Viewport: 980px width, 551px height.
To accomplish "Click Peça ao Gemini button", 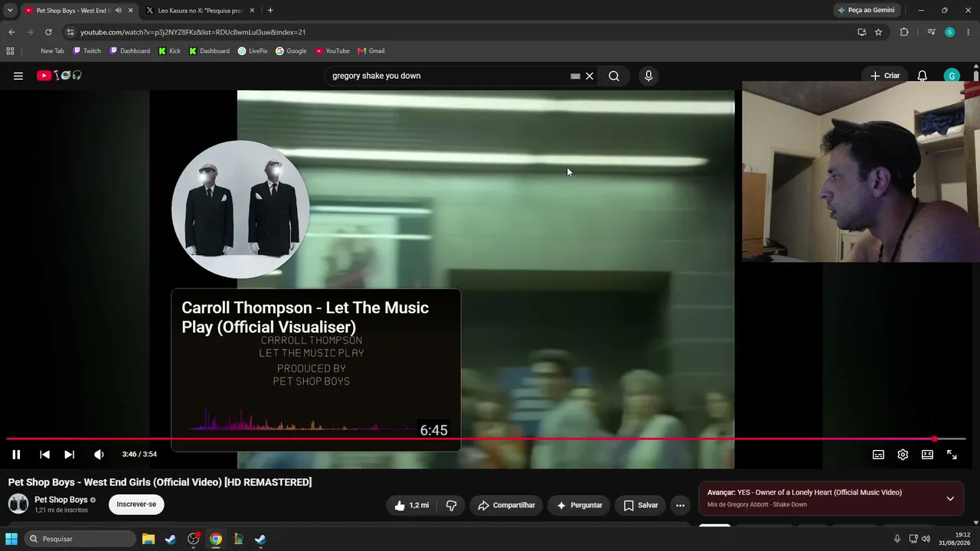I will tap(866, 11).
